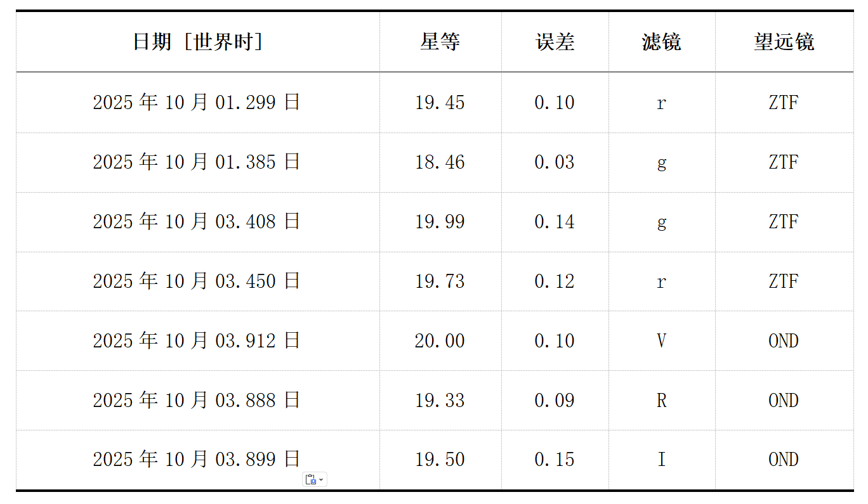Screen dimensions: 868x504
Task: Place cursor in date cell 2025年10月01.385日
Action: tap(197, 162)
